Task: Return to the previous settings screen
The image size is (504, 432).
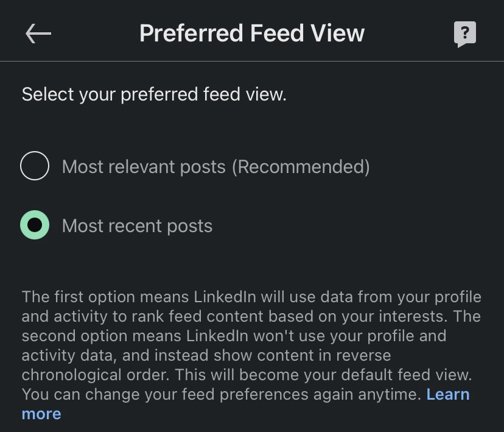Action: pos(38,34)
